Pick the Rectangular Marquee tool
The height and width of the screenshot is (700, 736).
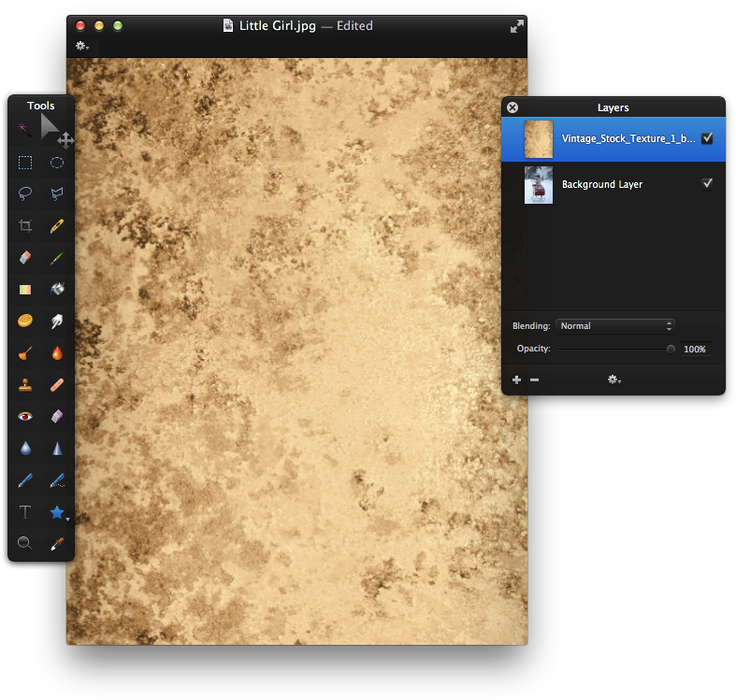(25, 163)
